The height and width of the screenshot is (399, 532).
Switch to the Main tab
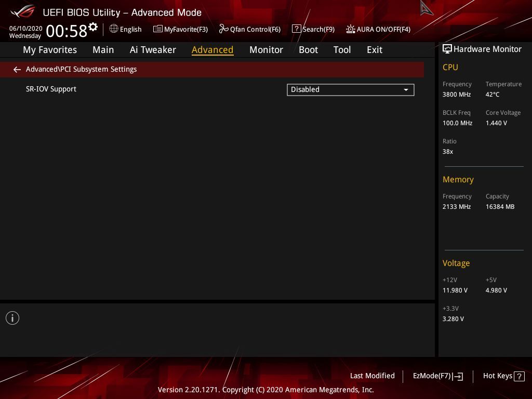coord(103,50)
